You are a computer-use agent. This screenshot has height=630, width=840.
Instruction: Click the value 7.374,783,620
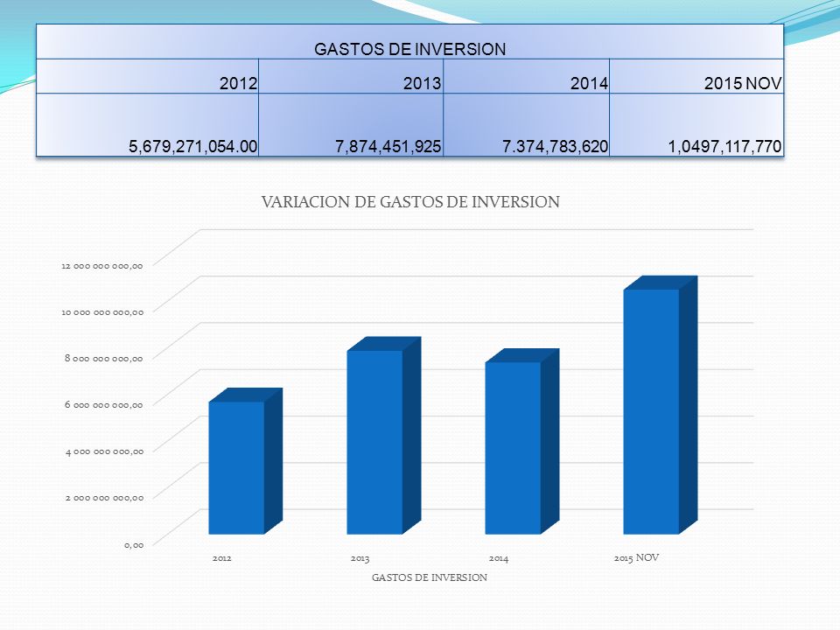(555, 146)
